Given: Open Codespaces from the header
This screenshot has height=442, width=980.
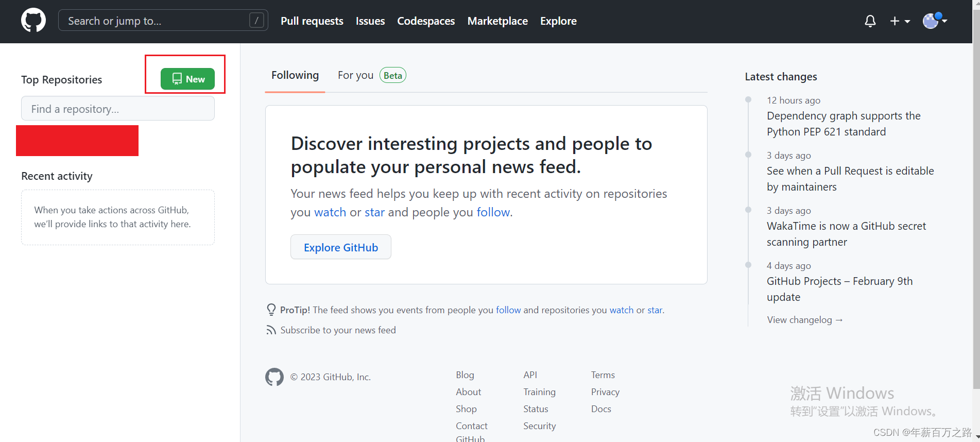Looking at the screenshot, I should click(x=426, y=21).
